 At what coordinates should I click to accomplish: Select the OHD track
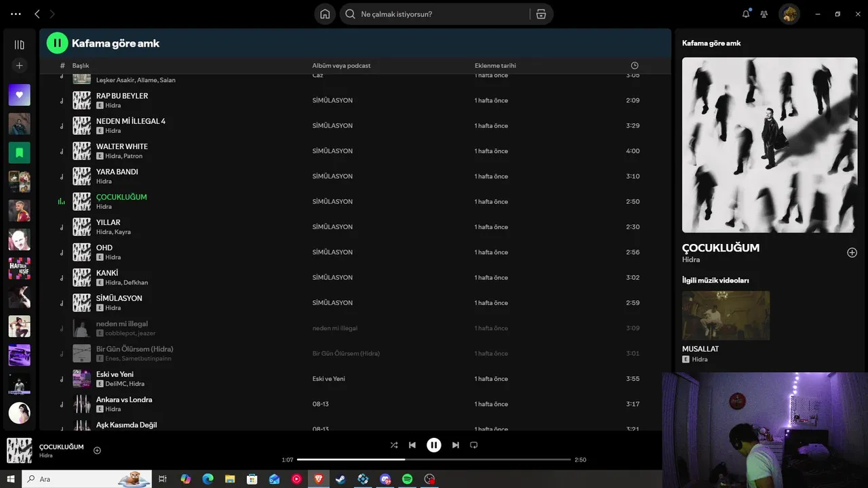(x=104, y=248)
